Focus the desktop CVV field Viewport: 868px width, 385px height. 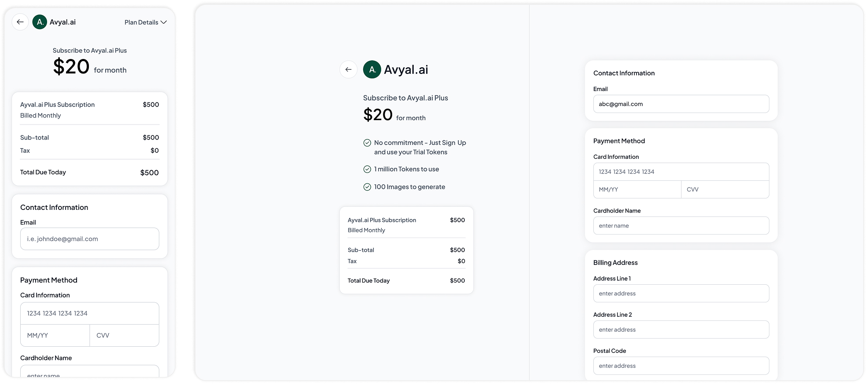(725, 189)
